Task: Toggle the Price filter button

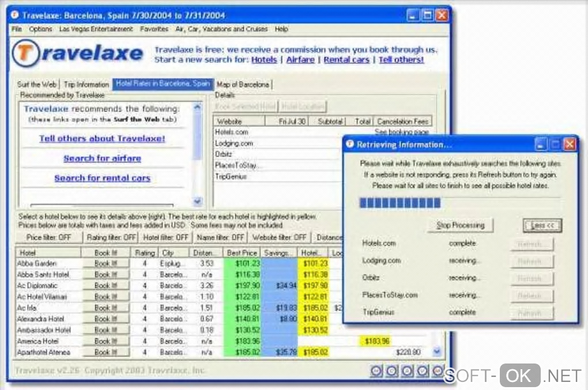Action: point(49,237)
